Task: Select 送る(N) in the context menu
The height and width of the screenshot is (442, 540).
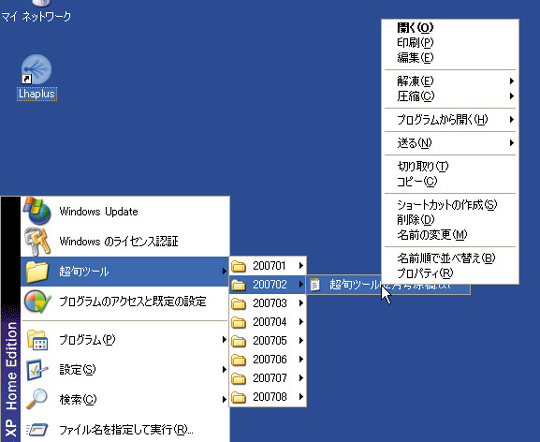Action: tap(450, 143)
